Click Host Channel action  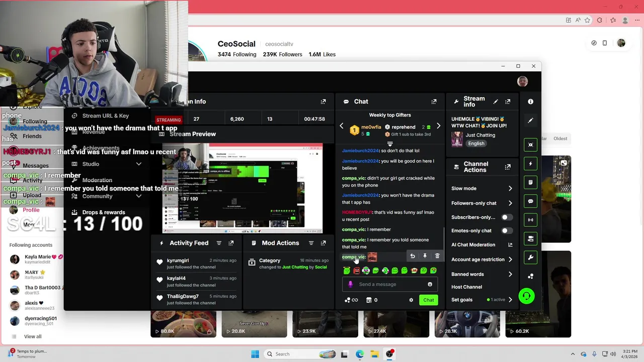(466, 287)
